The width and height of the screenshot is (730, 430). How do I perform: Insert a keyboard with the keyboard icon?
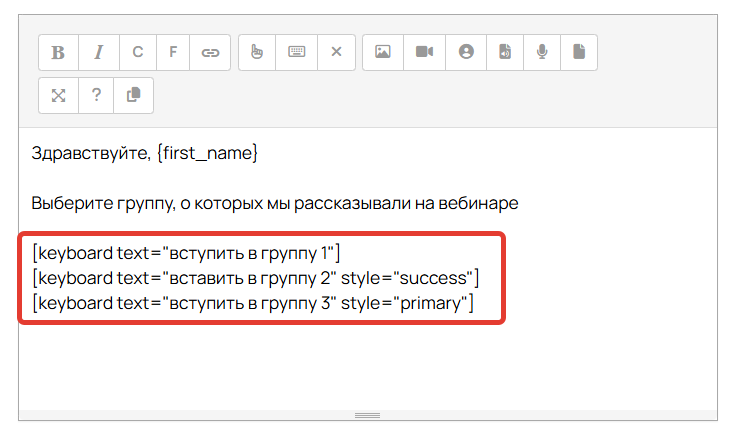[297, 52]
